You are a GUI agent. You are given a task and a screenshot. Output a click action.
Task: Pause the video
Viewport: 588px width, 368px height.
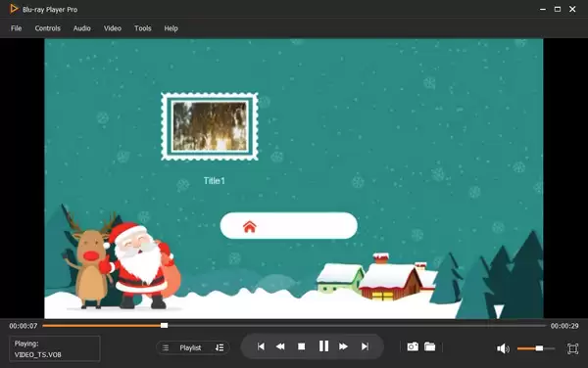[323, 346]
